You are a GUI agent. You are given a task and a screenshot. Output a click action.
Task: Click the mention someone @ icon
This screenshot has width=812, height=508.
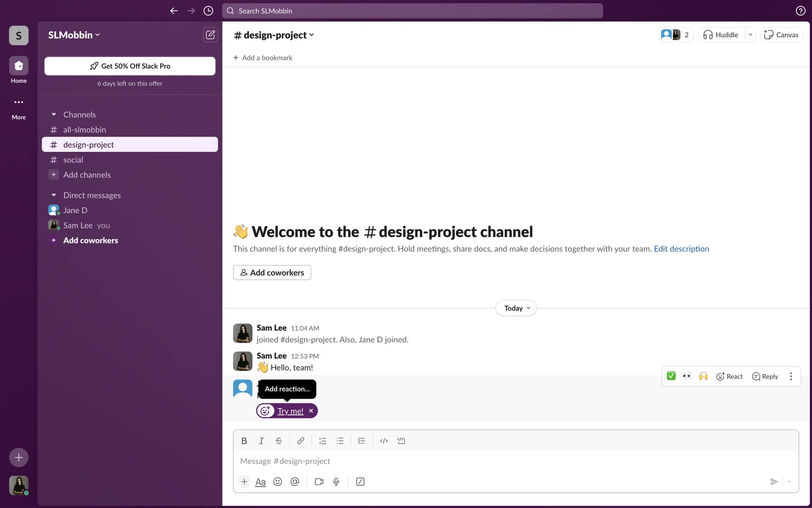click(x=295, y=482)
